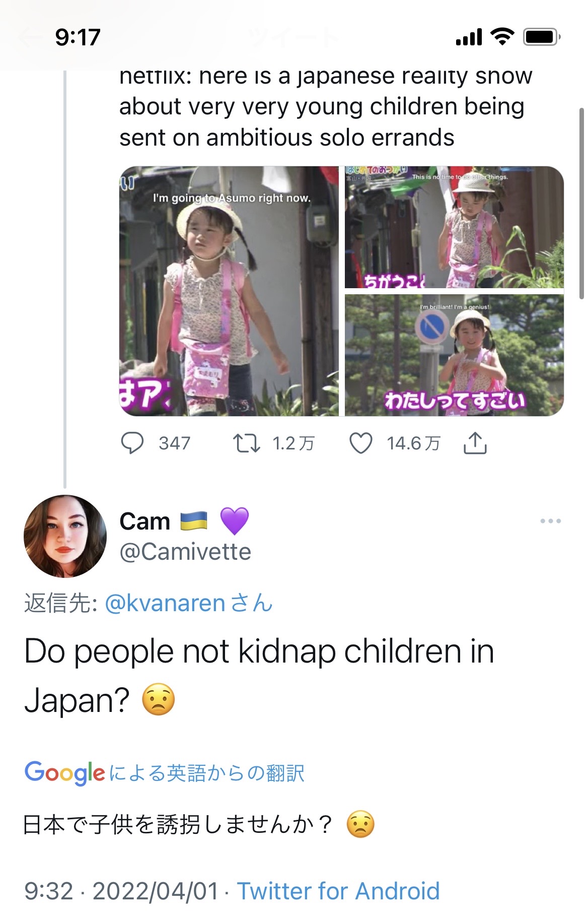Open the three-dot menu on Cam's tweet
The width and height of the screenshot is (588, 917).
pos(550,521)
